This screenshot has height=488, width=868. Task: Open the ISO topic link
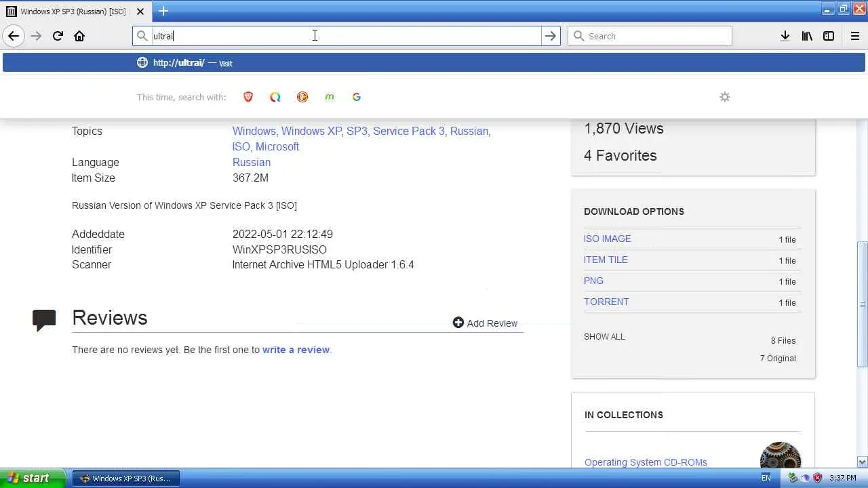pyautogui.click(x=241, y=146)
